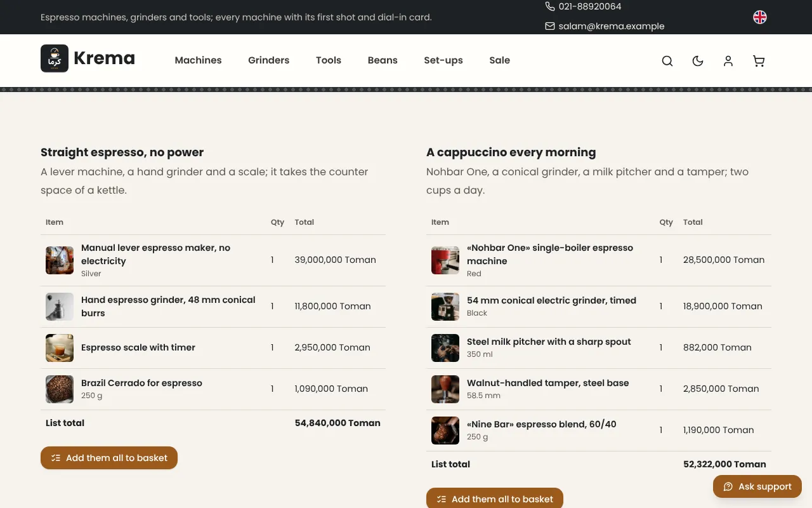Click the Krema logo icon

(x=55, y=58)
